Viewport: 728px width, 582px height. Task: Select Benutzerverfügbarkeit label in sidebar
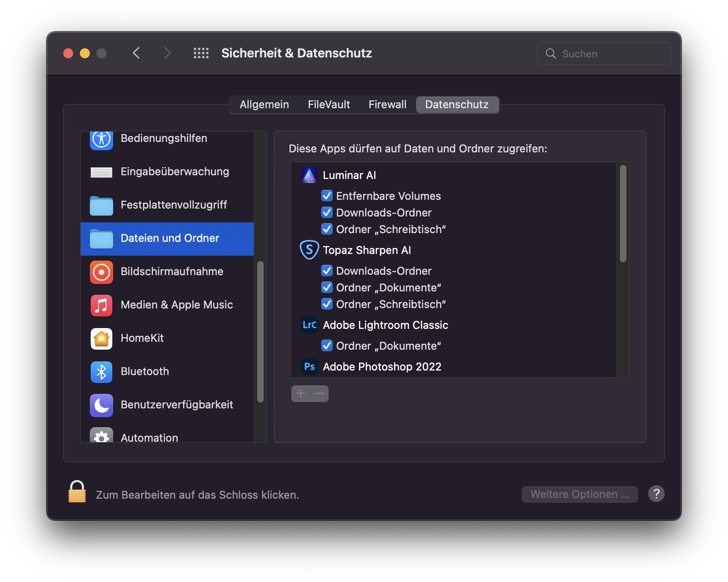pos(177,405)
